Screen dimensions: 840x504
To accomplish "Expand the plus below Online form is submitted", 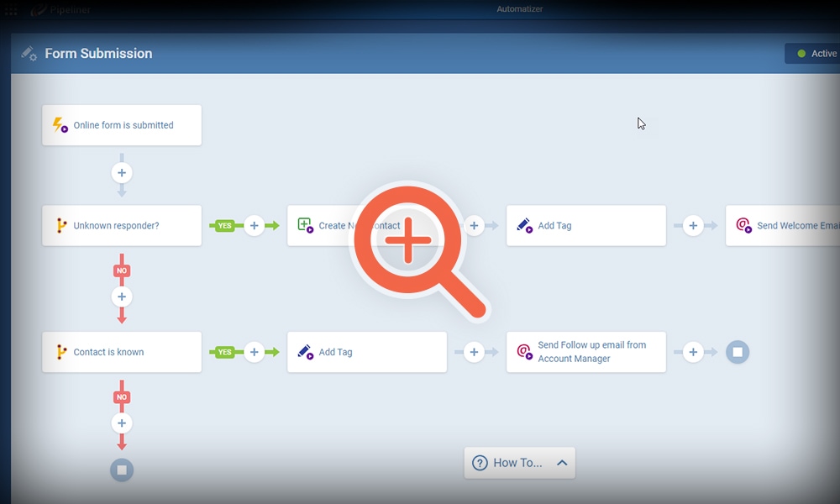I will [x=122, y=172].
